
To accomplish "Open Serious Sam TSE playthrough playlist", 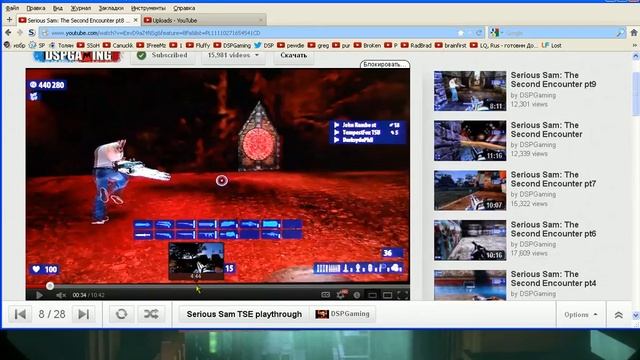I will 244,314.
